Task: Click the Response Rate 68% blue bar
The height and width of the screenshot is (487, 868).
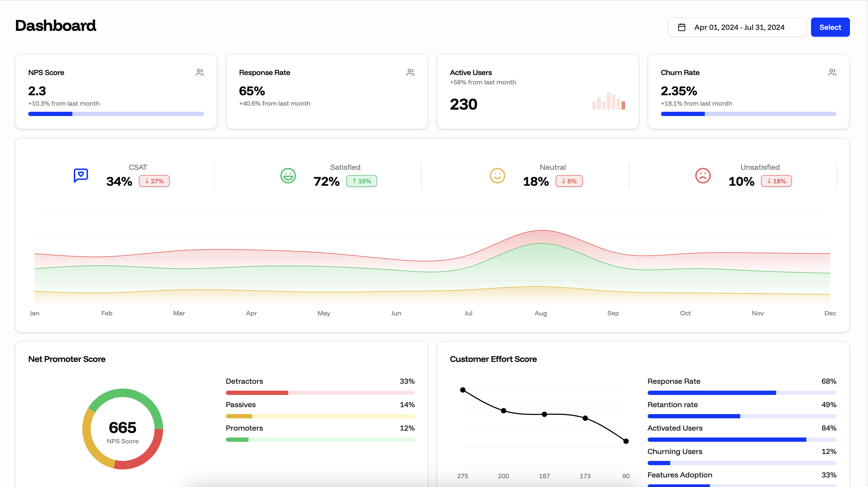Action: [742, 393]
